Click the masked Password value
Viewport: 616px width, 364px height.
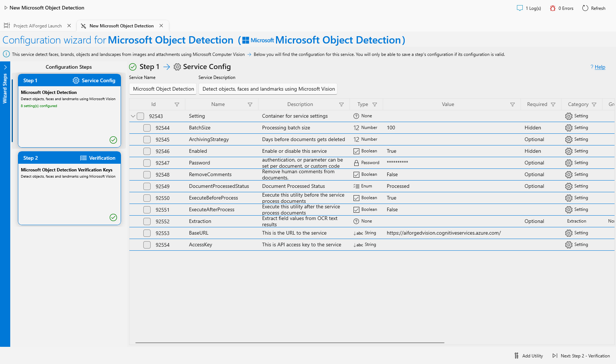[397, 162]
